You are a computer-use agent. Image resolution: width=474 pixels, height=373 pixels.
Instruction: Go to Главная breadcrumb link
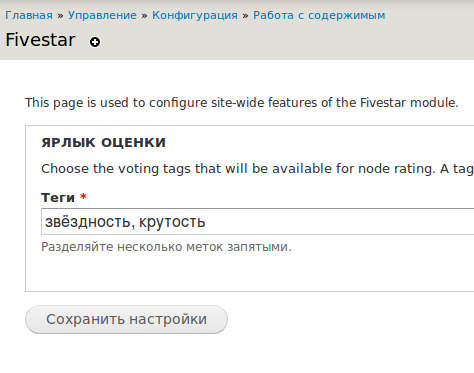point(29,15)
